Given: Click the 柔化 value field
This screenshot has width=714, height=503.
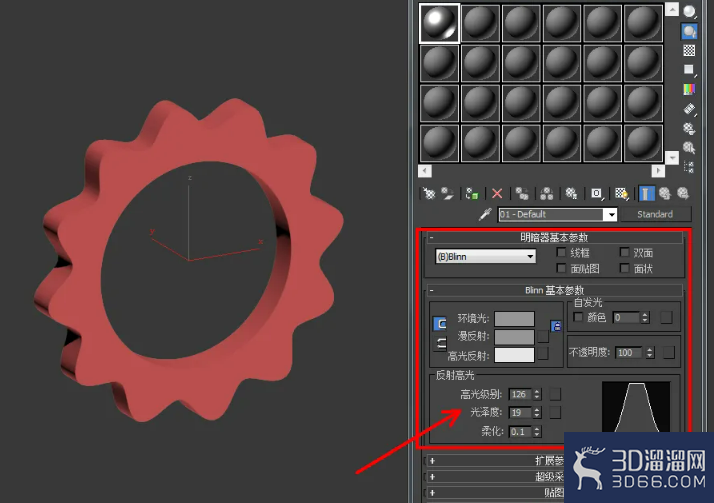Looking at the screenshot, I should (520, 431).
